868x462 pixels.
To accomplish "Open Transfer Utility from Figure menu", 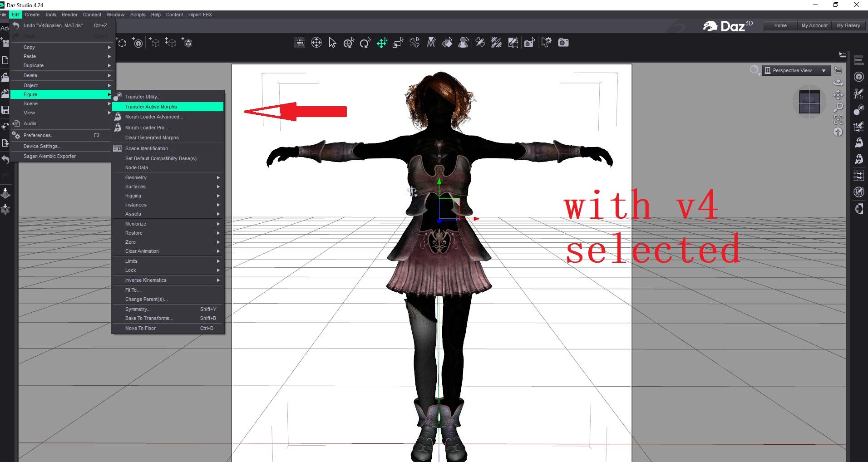I will (x=168, y=97).
